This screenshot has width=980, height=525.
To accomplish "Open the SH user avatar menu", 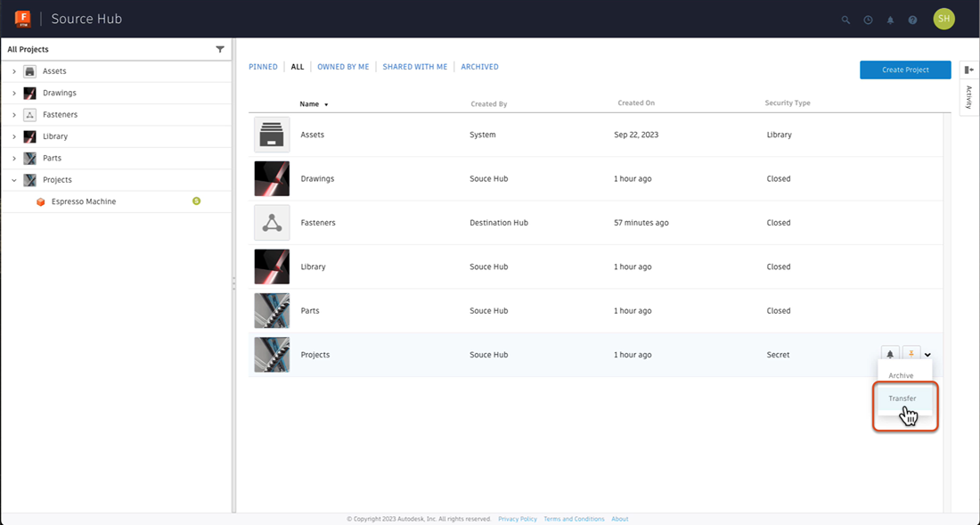I will (x=943, y=19).
